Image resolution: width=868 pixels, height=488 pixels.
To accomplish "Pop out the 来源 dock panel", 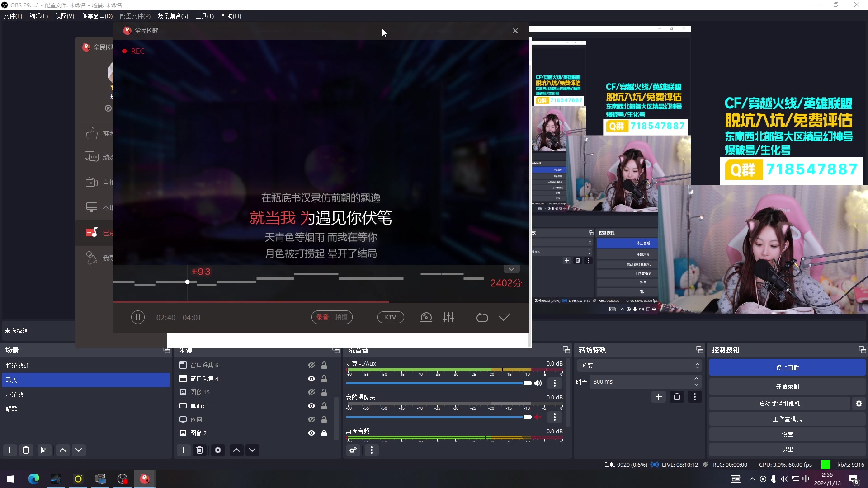I will (x=336, y=350).
